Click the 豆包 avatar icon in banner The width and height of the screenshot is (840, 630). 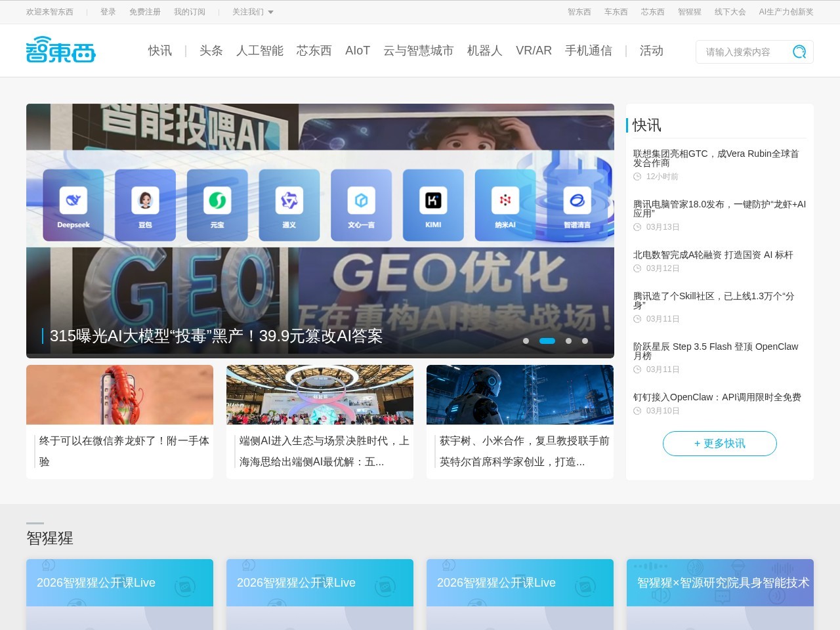click(x=145, y=201)
